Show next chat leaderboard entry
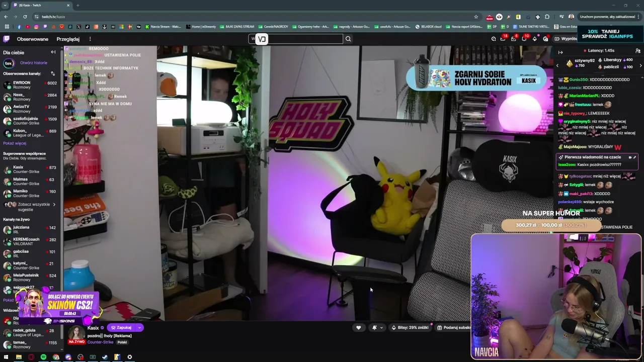 [640, 65]
